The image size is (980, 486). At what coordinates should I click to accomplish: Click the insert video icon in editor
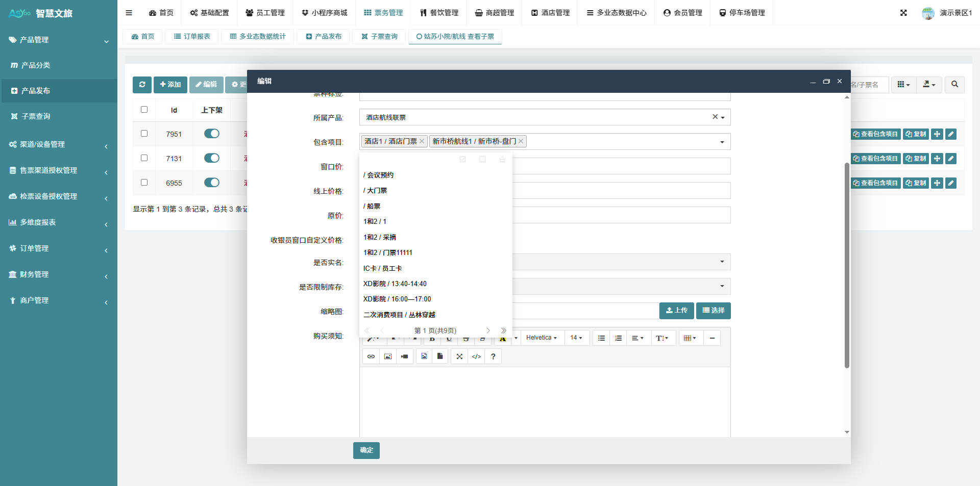(405, 356)
